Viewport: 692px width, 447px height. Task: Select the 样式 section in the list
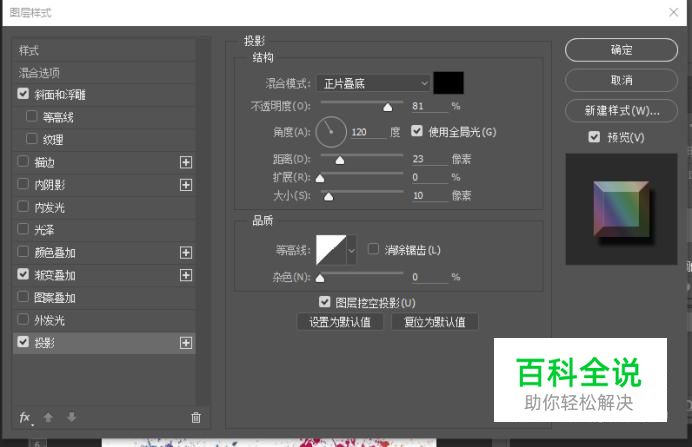coord(104,50)
